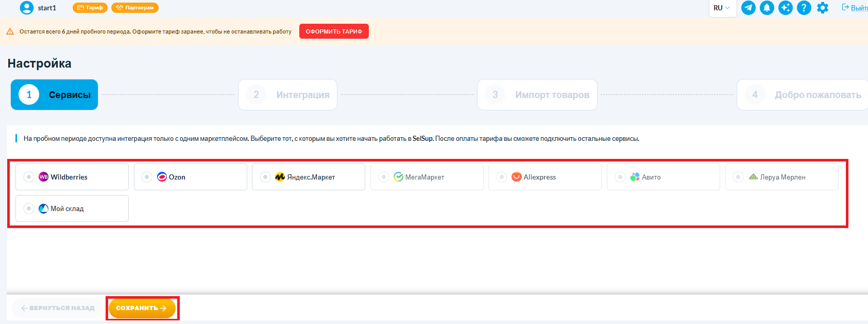
Task: Click the МегаМаркет logo icon
Action: [x=398, y=177]
